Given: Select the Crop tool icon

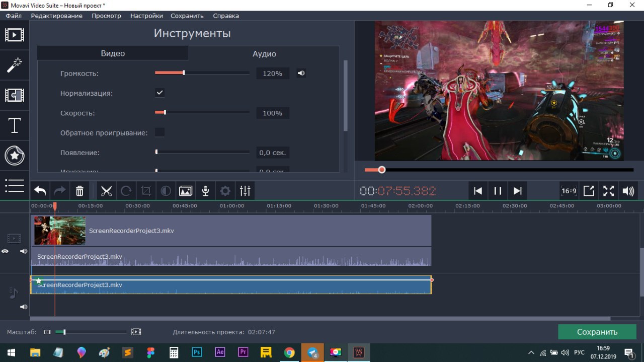Looking at the screenshot, I should pos(146,191).
